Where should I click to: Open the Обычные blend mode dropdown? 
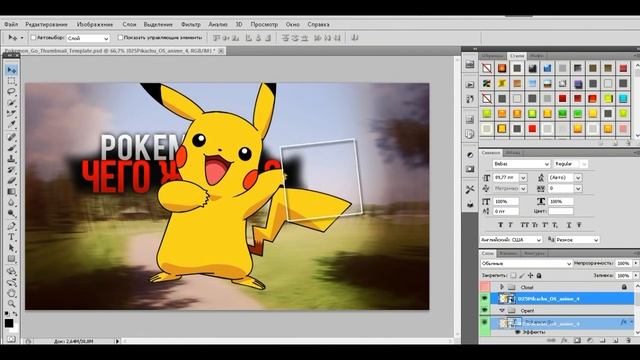pos(527,264)
